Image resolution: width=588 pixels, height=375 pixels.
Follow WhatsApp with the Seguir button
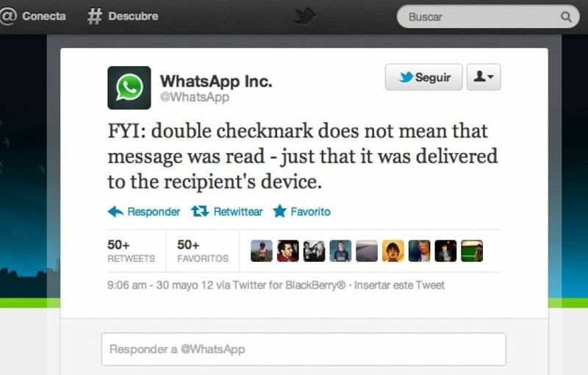[x=424, y=77]
